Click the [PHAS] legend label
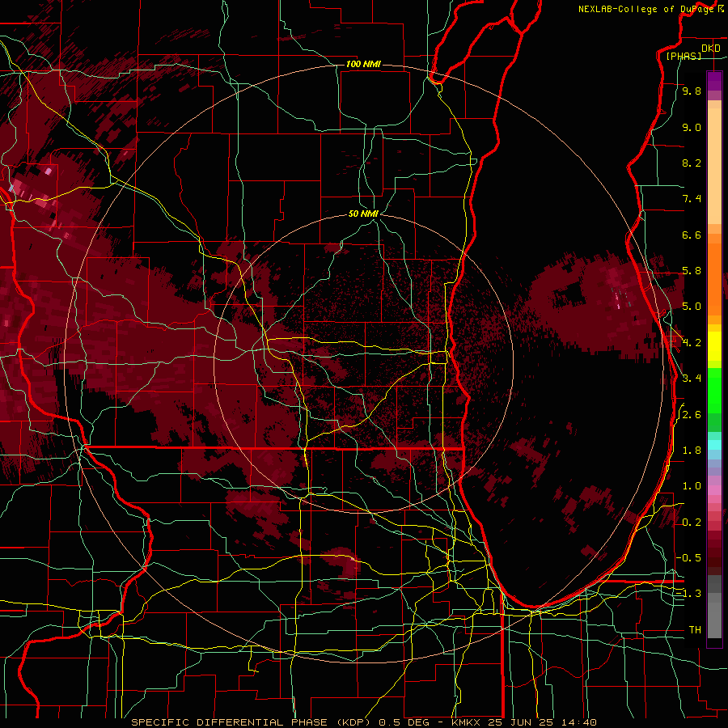This screenshot has width=728, height=728. coord(684,56)
